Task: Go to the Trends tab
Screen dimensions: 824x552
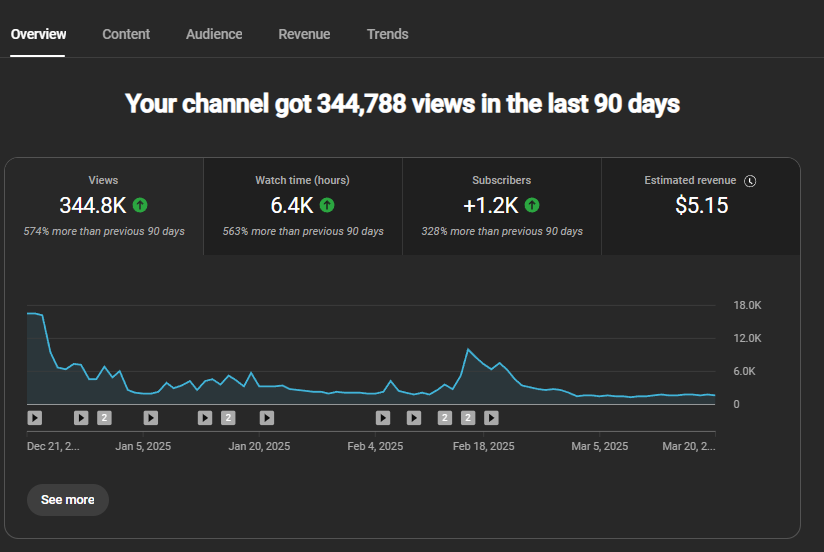Action: point(387,34)
